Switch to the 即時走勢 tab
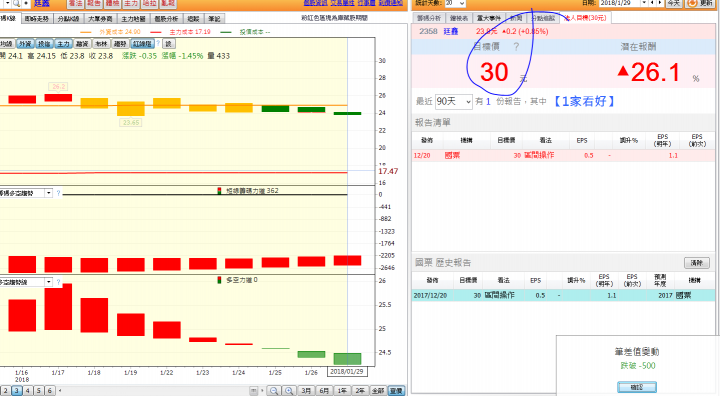The height and width of the screenshot is (396, 720). 37,19
